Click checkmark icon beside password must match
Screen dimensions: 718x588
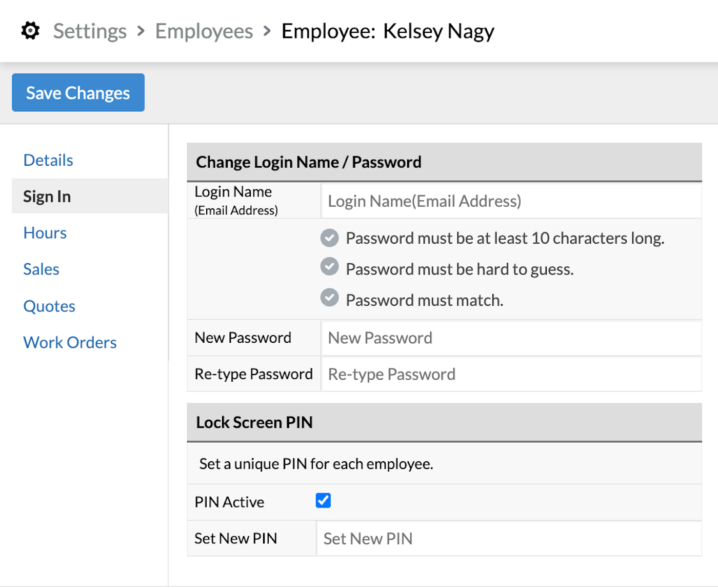point(329,298)
